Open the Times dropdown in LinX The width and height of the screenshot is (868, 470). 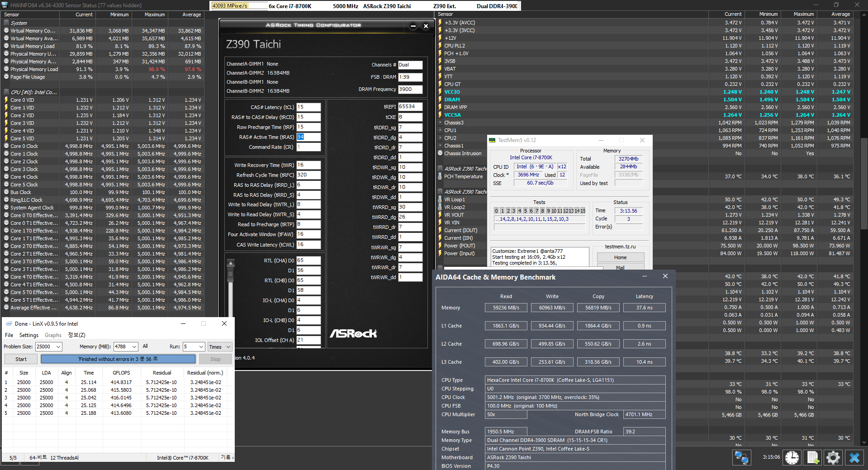pos(220,347)
